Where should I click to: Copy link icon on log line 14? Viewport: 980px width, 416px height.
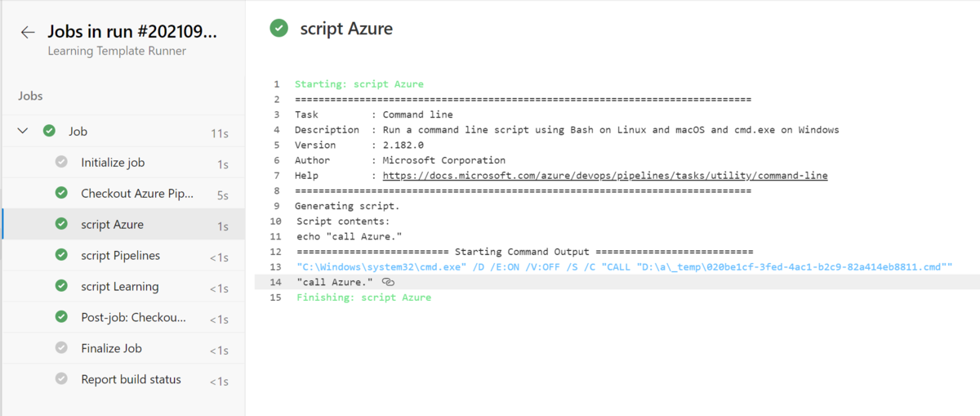pos(388,282)
